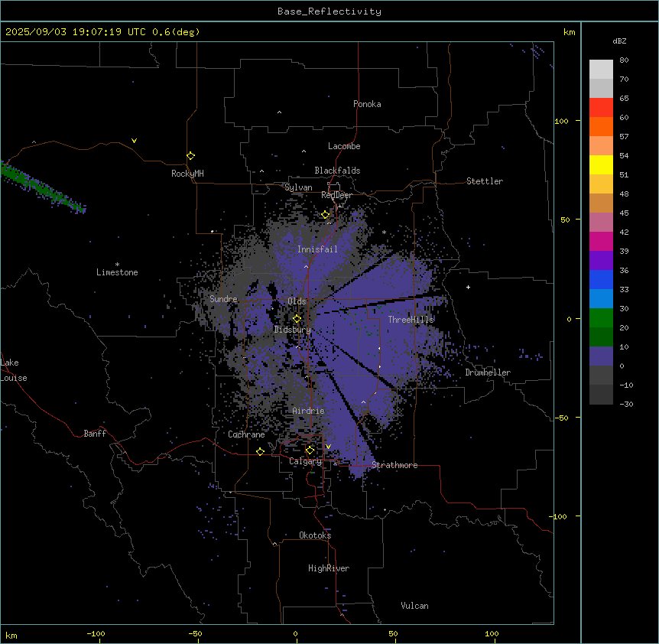Click the HighRiver label
This screenshot has width=659, height=644.
[x=329, y=568]
